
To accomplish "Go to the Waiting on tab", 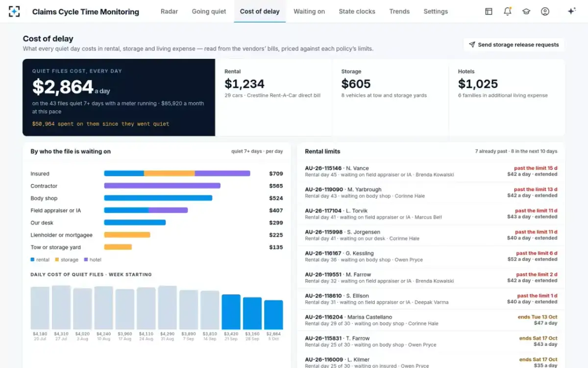I will 309,11.
